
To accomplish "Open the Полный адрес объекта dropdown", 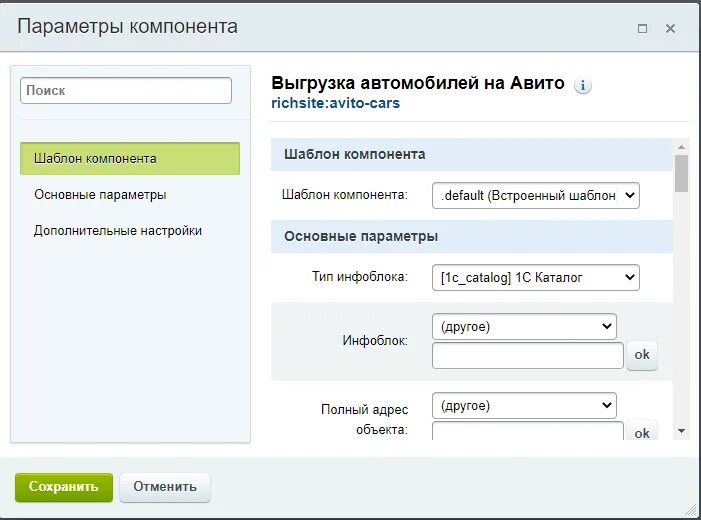I will pyautogui.click(x=524, y=406).
